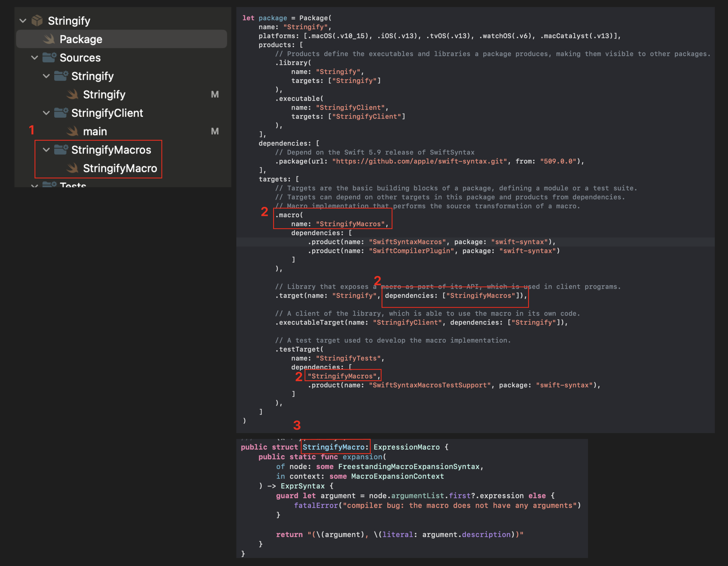Collapse the Sources group chevron
This screenshot has height=566, width=728.
(35, 58)
